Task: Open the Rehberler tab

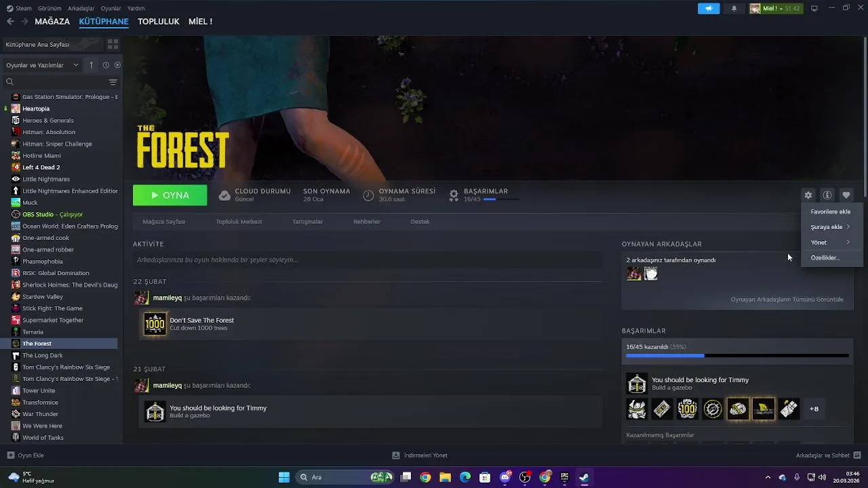Action: (x=366, y=222)
